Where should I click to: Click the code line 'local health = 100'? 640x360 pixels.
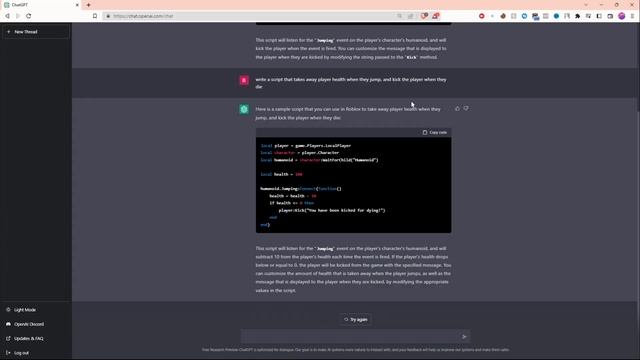click(x=281, y=174)
